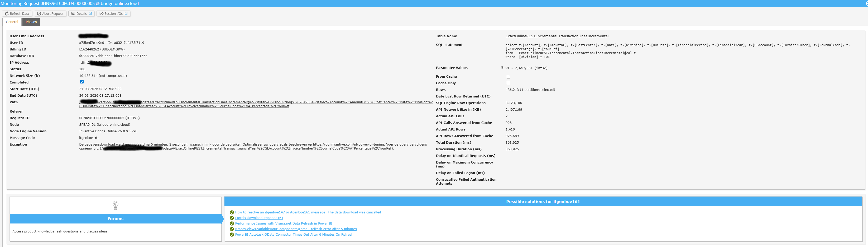Click external link icon on Details button
868x247 pixels.
[90, 14]
